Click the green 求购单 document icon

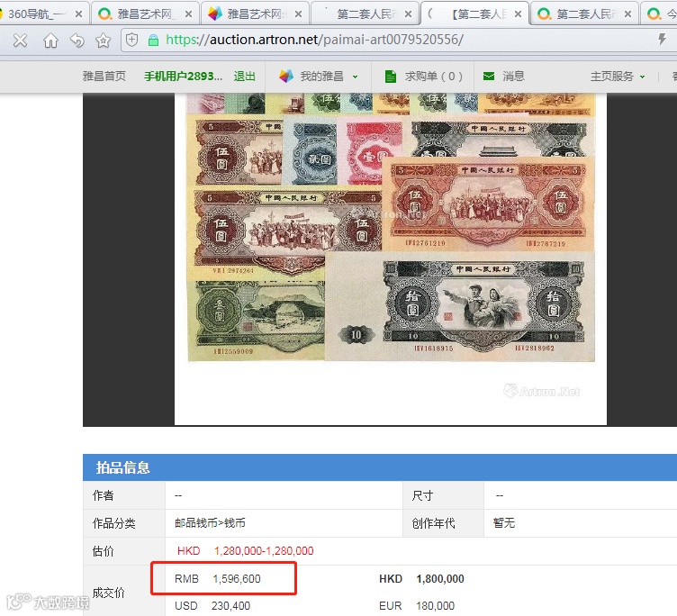click(x=391, y=77)
